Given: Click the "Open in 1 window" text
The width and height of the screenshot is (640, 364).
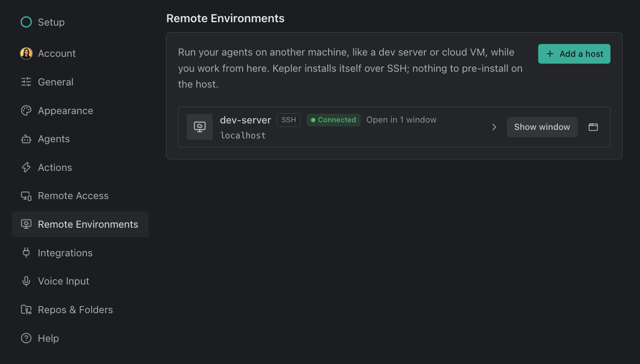Looking at the screenshot, I should coord(401,120).
